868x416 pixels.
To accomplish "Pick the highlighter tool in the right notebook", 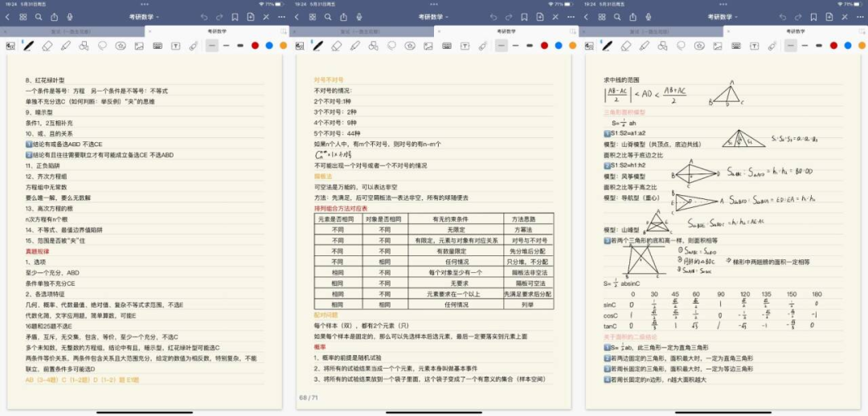I will pos(645,46).
